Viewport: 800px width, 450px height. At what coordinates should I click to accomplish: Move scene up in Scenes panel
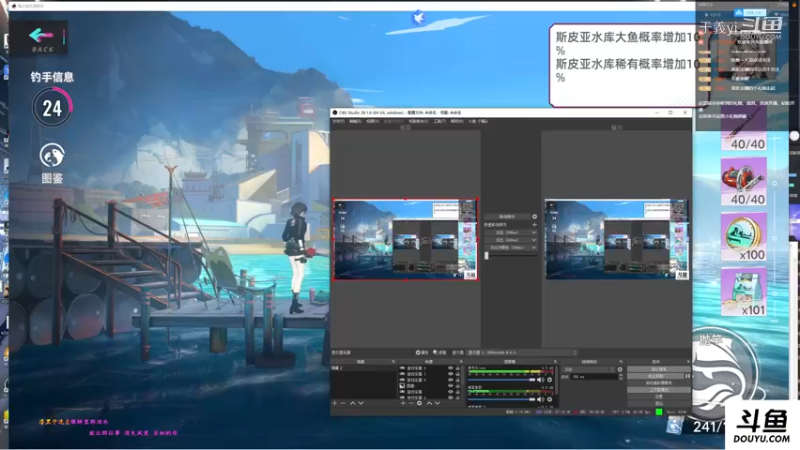coord(353,403)
